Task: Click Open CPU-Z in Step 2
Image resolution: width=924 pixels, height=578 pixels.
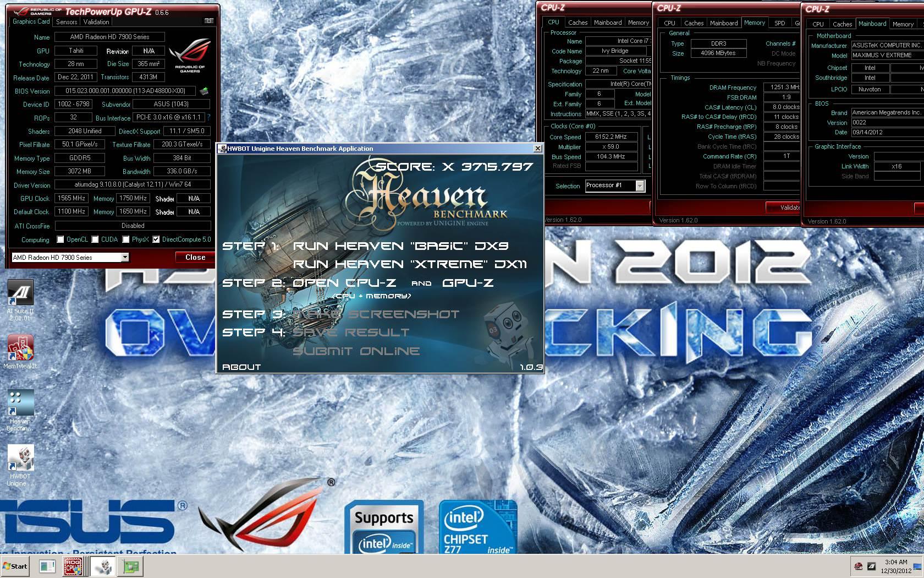Action: pyautogui.click(x=344, y=283)
